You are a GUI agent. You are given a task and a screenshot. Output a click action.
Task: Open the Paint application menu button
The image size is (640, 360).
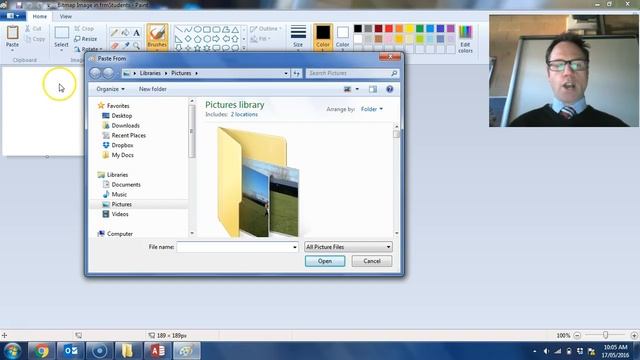point(13,16)
